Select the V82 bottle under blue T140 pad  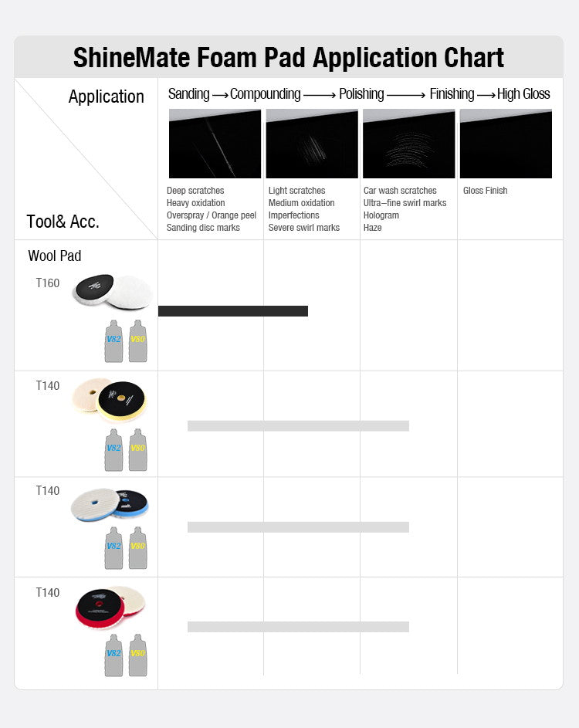click(x=113, y=548)
